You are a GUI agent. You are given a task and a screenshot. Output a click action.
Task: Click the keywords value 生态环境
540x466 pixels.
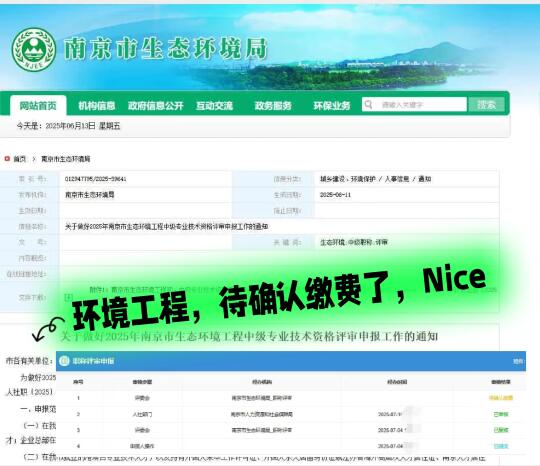pyautogui.click(x=354, y=242)
